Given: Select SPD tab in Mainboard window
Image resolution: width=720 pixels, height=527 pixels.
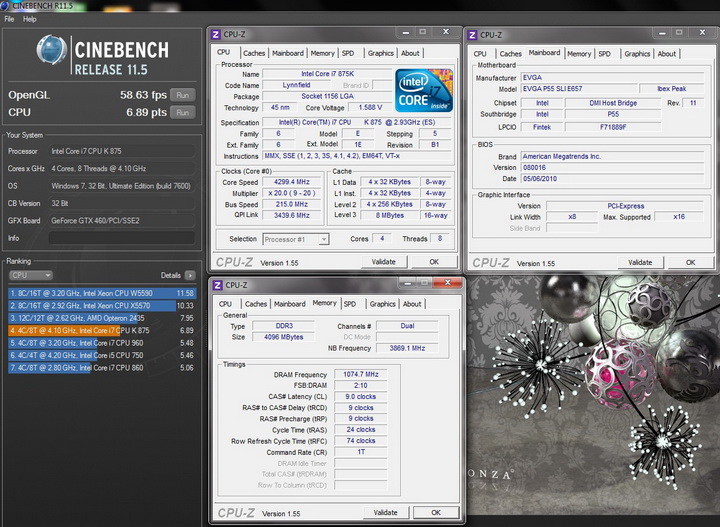Looking at the screenshot, I should pos(605,54).
